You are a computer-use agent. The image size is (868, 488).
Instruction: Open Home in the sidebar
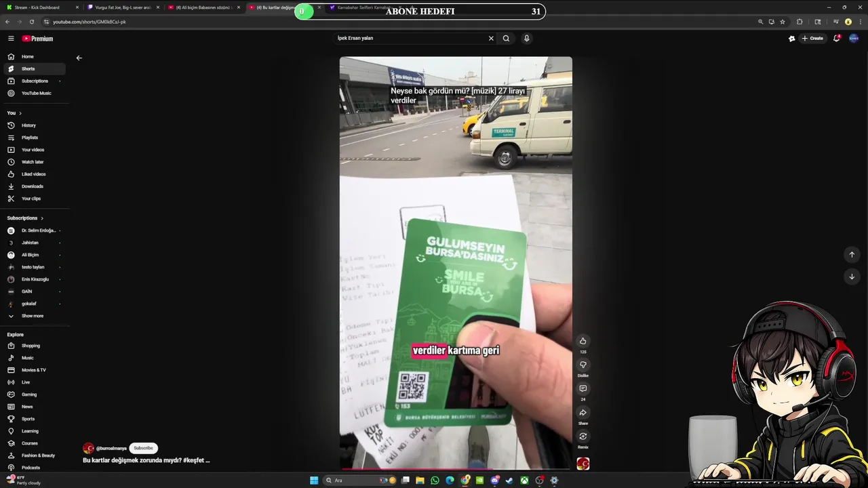[34, 57]
